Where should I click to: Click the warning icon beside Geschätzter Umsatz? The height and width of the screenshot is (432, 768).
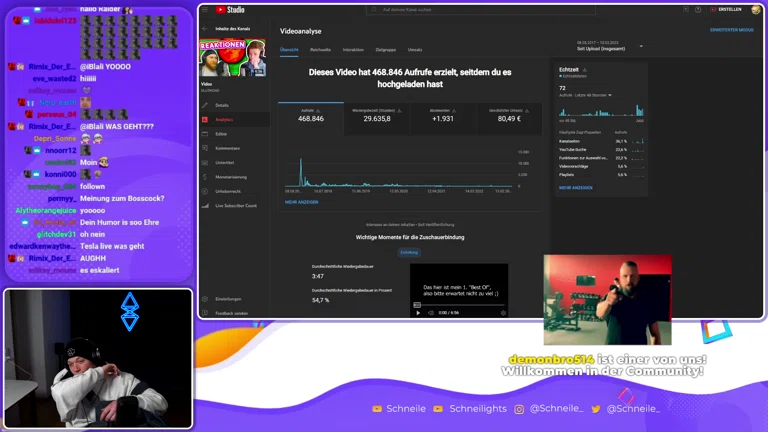point(527,111)
